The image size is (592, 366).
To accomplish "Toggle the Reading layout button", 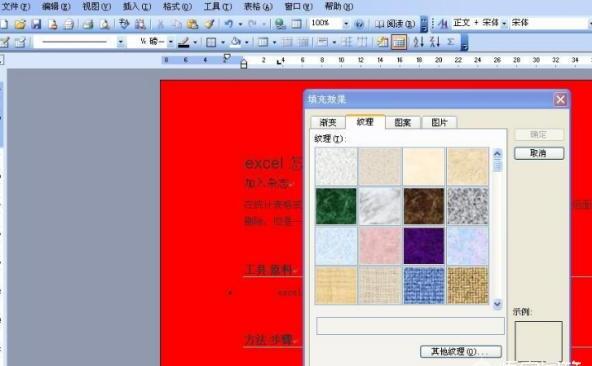I will coord(395,24).
